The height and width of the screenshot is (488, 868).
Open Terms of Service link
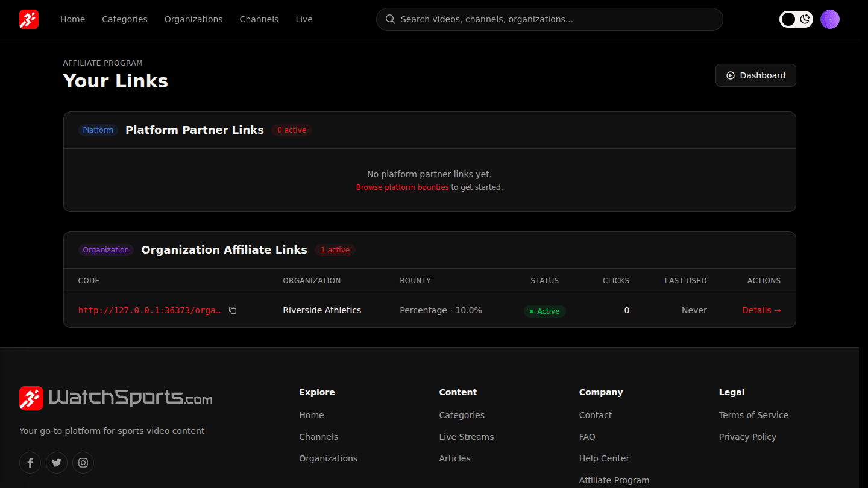tap(753, 415)
